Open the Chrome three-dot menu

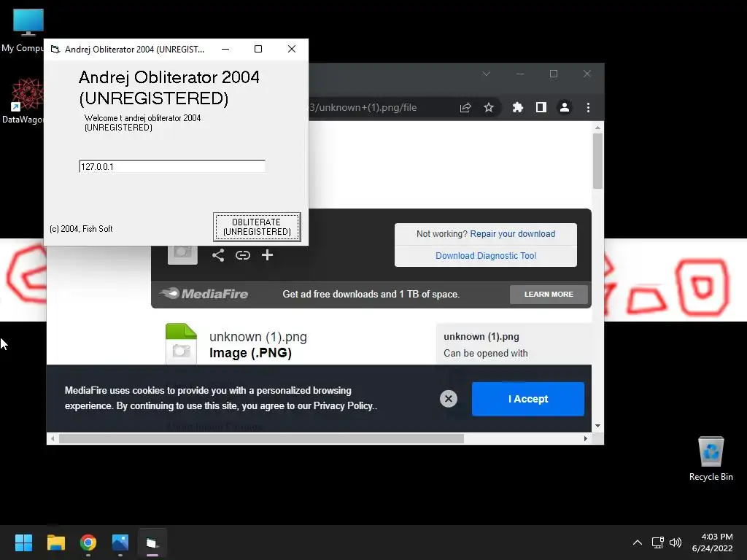[x=589, y=108]
